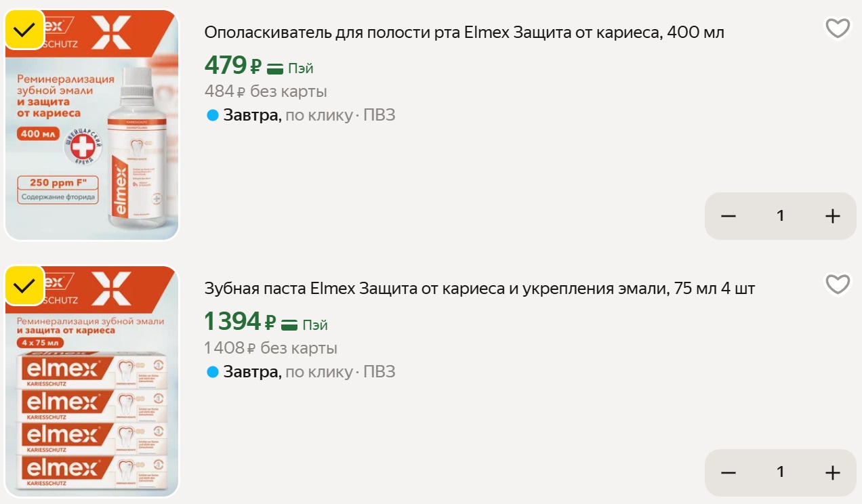Click the Elmex toothpaste pack product image
The height and width of the screenshot is (504, 862).
[92, 393]
